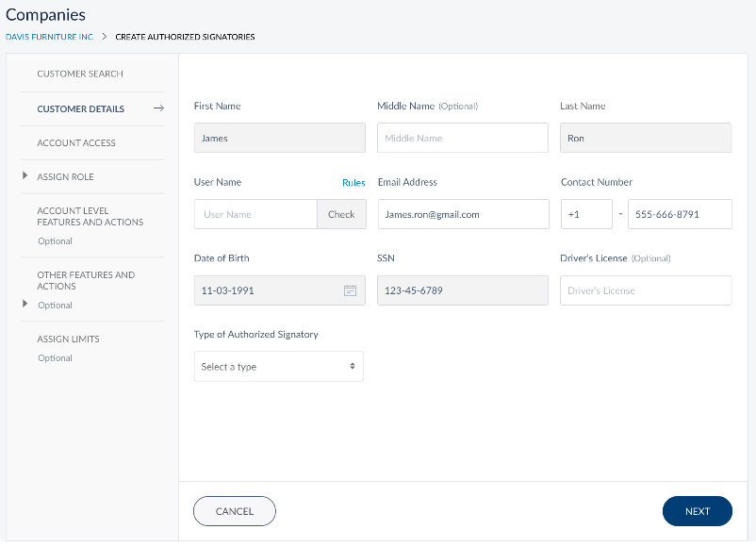Focus the User Name input field
756x546 pixels.
click(x=255, y=214)
